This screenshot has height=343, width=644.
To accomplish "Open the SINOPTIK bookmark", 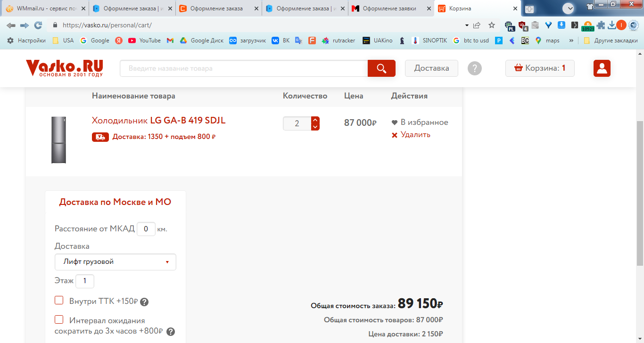I will pyautogui.click(x=429, y=41).
